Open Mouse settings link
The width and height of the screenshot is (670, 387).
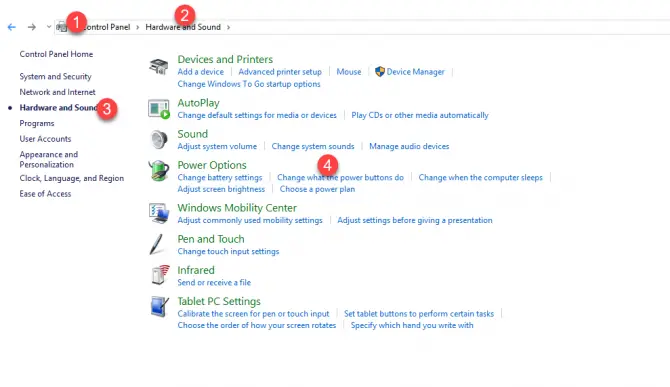click(349, 72)
